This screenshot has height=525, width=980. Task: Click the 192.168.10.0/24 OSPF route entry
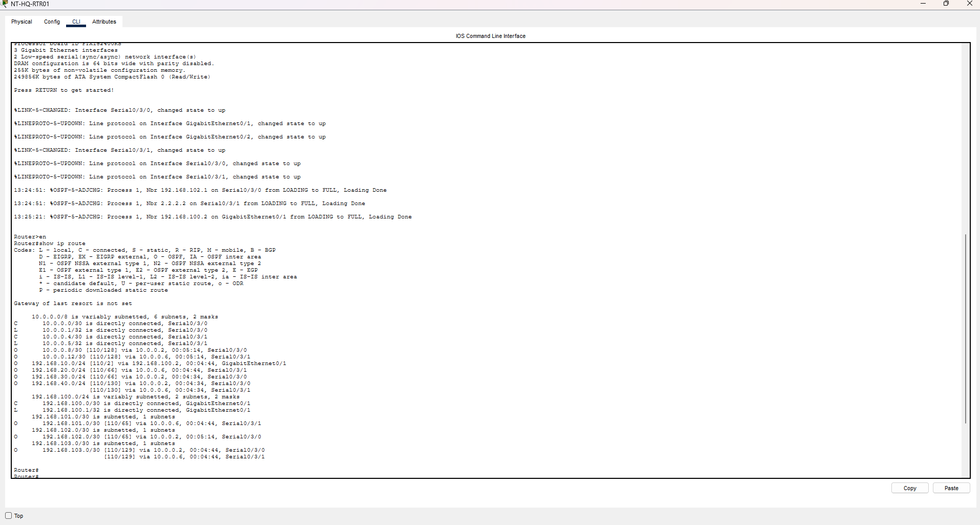(150, 364)
